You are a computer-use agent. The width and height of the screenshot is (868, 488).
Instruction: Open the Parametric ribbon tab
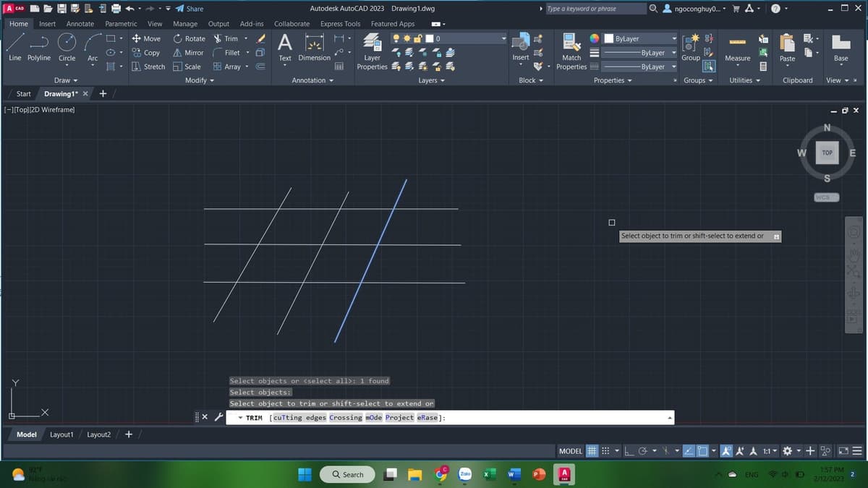121,24
